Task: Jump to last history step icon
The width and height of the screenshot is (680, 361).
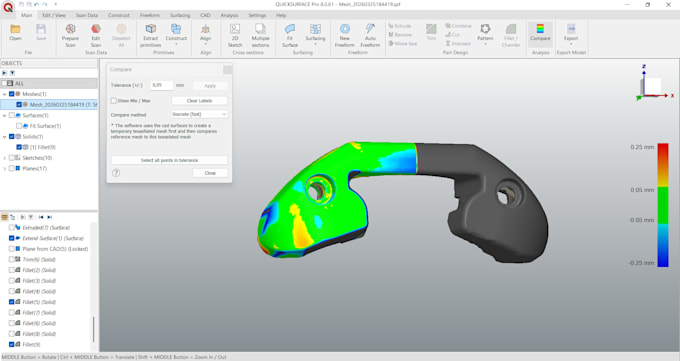Action: click(x=49, y=217)
